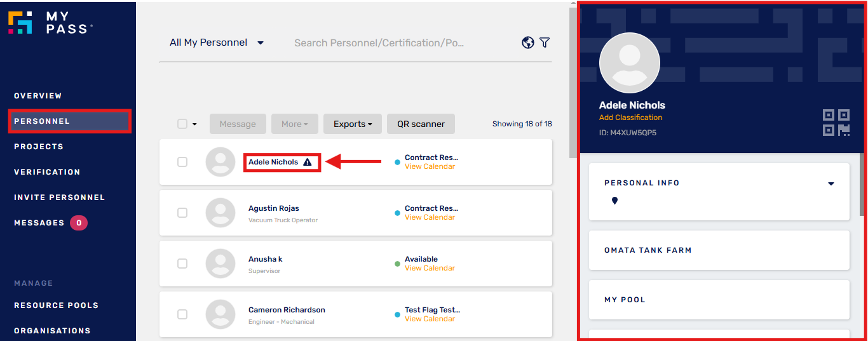
Task: Click the Adele Nichols name in profile header
Action: [x=632, y=105]
